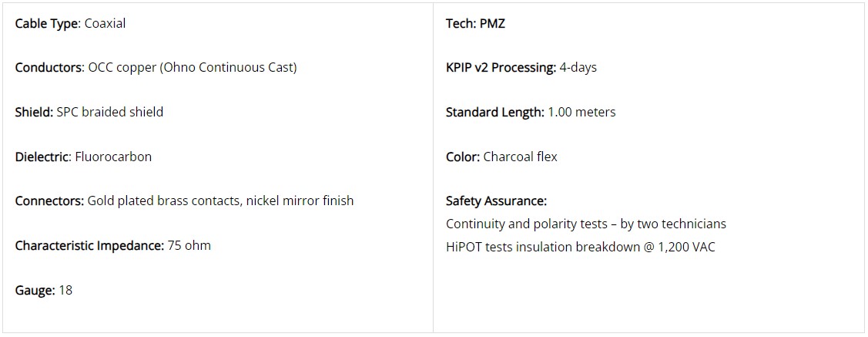Click the Shield label
The image size is (868, 337).
[x=35, y=112]
